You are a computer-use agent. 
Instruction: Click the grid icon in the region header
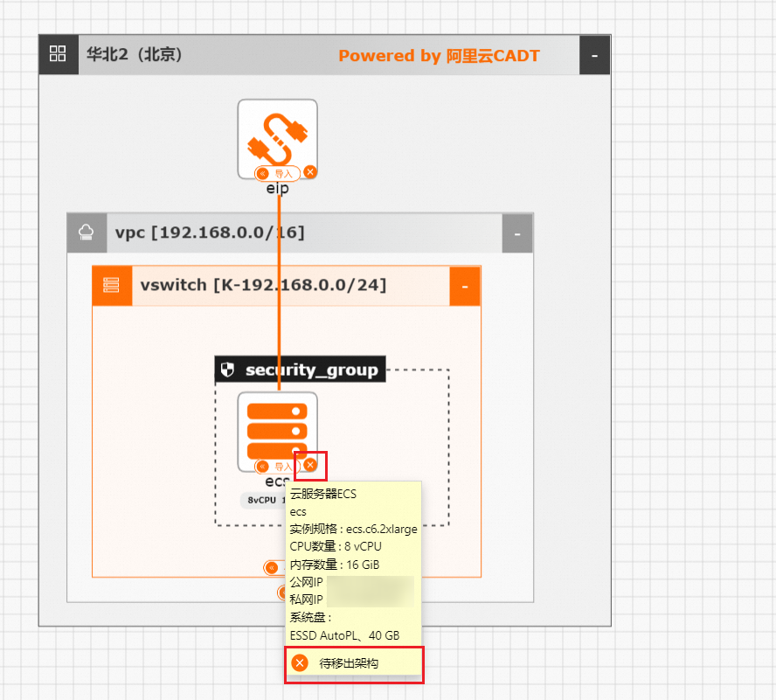pyautogui.click(x=58, y=53)
